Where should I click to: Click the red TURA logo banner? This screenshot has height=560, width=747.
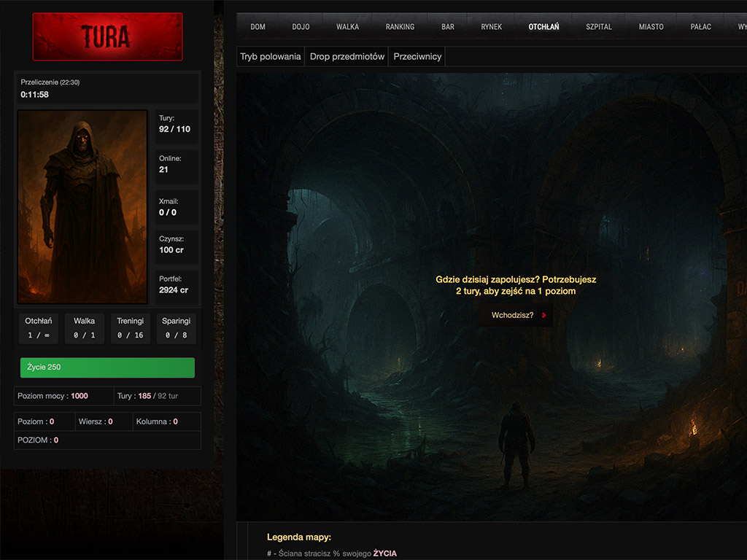click(x=107, y=36)
